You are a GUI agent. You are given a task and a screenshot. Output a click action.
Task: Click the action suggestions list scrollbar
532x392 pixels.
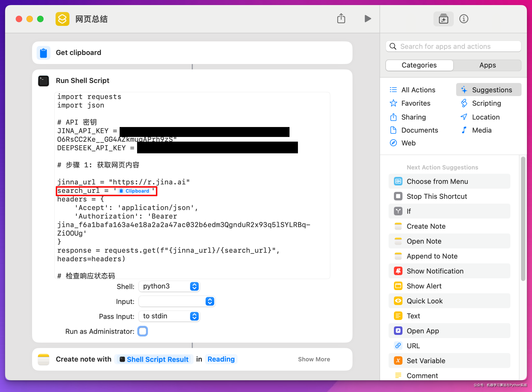point(523,218)
